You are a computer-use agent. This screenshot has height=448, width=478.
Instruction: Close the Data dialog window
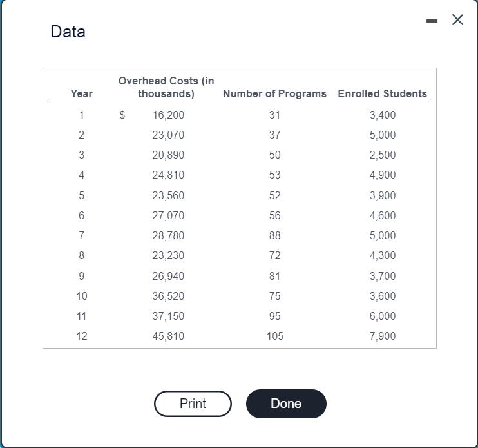(457, 21)
